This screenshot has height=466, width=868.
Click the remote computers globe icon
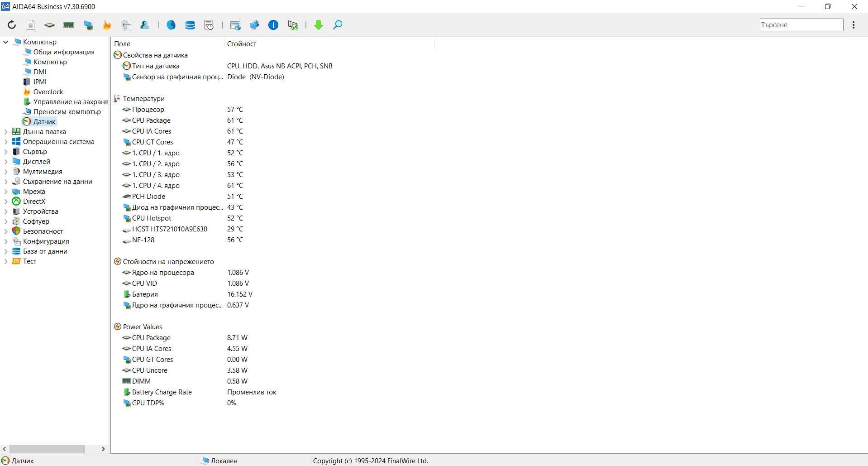click(254, 25)
